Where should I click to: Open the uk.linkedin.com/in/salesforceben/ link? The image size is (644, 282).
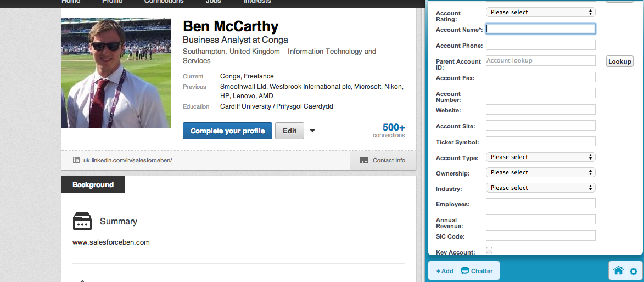pyautogui.click(x=128, y=161)
